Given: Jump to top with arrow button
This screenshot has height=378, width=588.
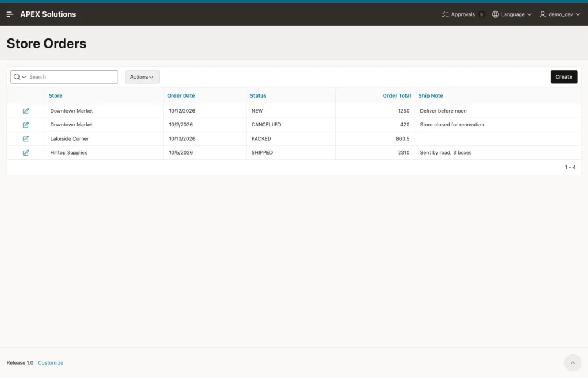Looking at the screenshot, I should click(x=572, y=362).
